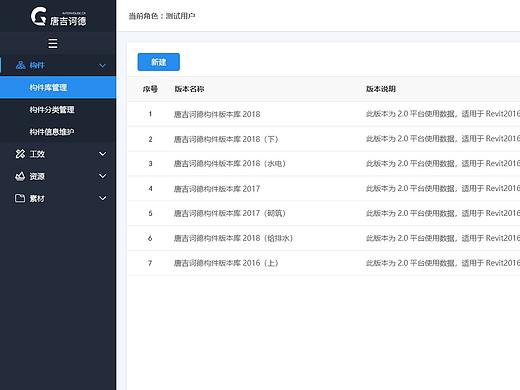Click the 构件 person icon
Image resolution: width=520 pixels, height=390 pixels.
tap(20, 65)
